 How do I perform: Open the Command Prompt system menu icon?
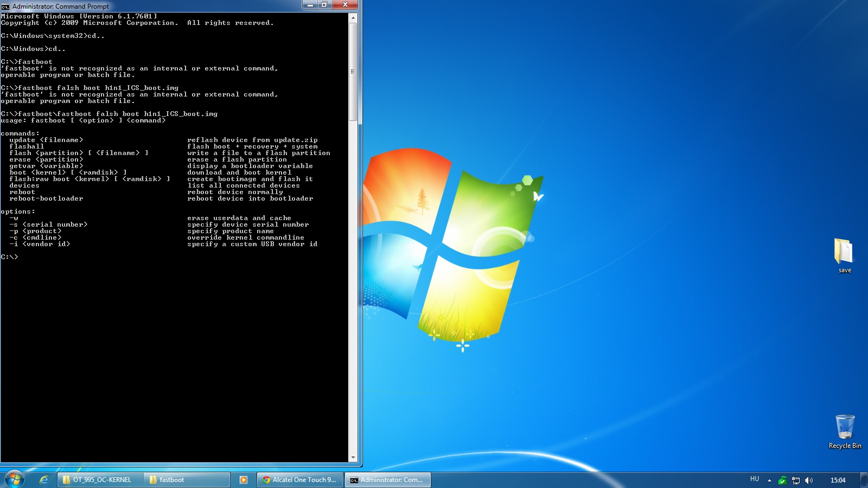click(5, 7)
